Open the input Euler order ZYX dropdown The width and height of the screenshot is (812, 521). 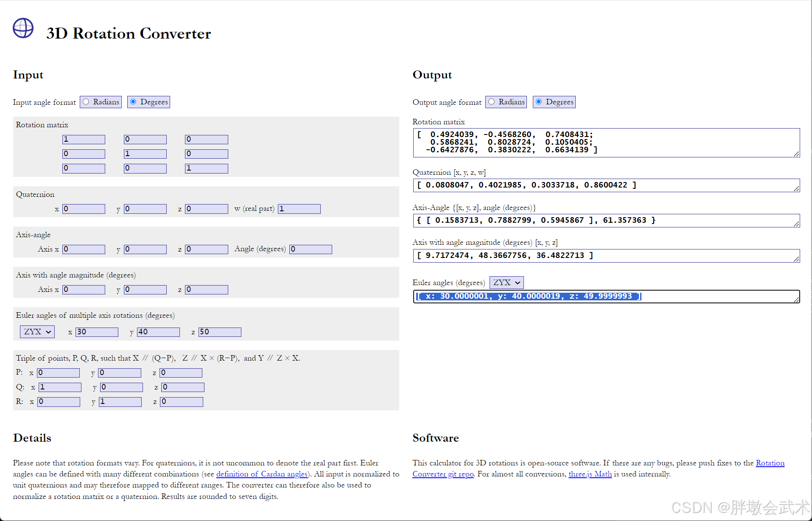click(37, 332)
